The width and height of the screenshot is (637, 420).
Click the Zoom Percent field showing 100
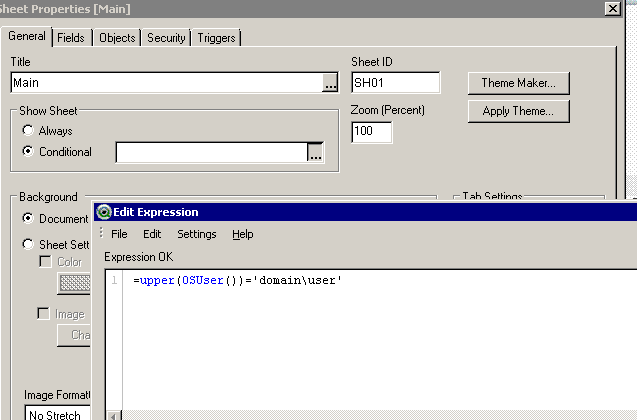372,132
